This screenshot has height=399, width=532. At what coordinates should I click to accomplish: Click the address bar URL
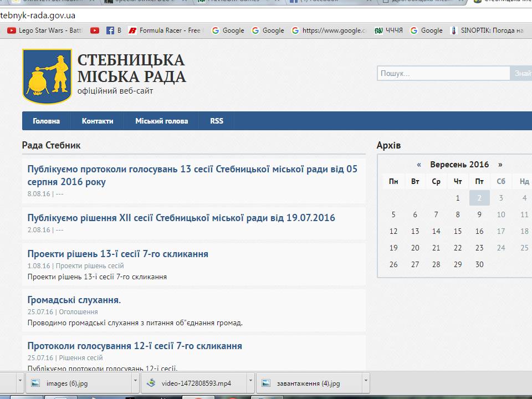click(38, 16)
